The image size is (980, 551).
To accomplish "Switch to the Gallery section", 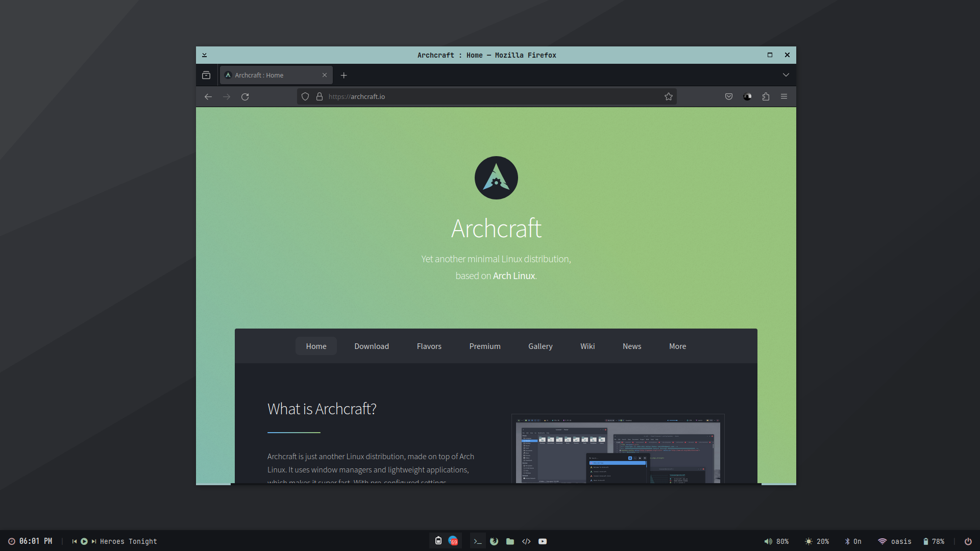I will (x=540, y=346).
